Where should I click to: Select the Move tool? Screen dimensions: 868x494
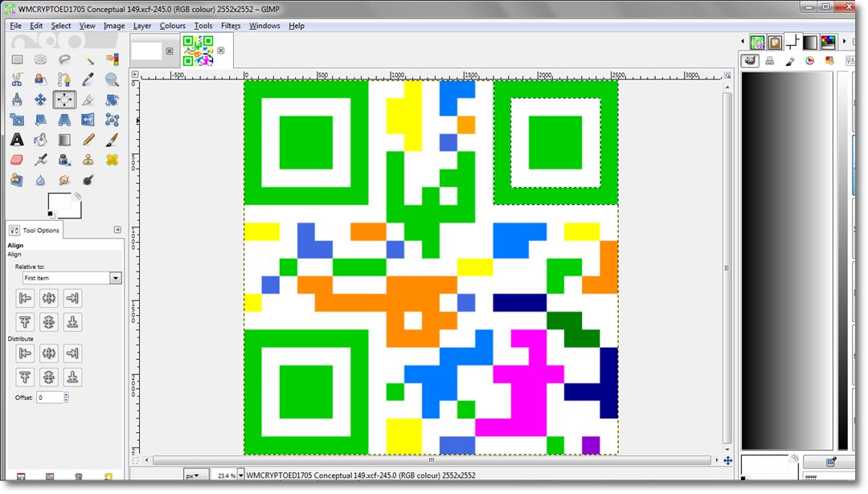pos(40,100)
